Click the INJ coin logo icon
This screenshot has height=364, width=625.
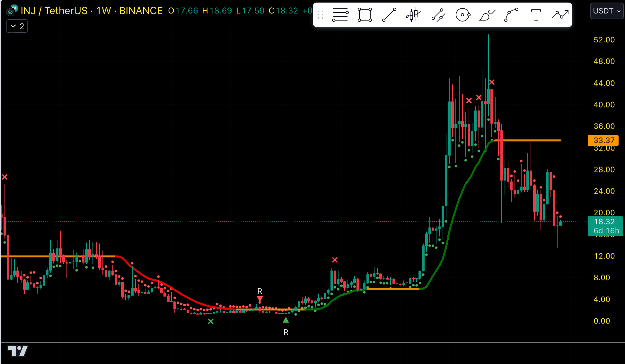(12, 11)
